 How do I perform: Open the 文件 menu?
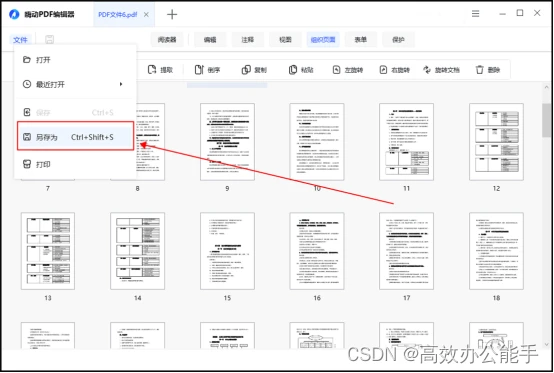coord(20,40)
